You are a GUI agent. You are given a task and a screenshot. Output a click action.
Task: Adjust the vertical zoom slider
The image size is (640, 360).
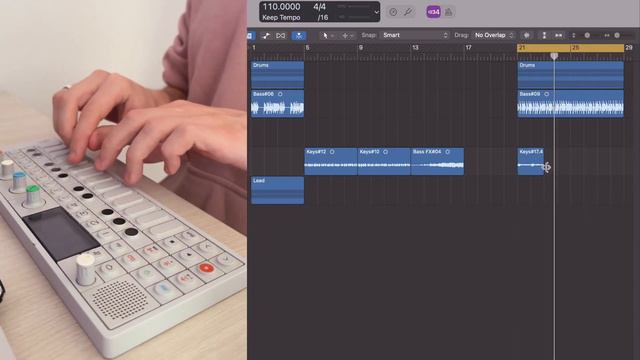point(587,36)
